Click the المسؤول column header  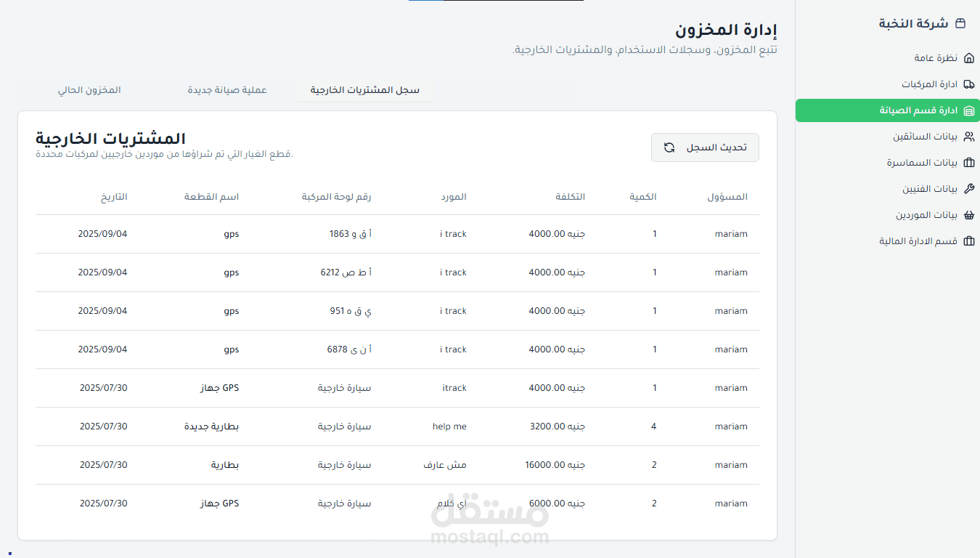727,197
